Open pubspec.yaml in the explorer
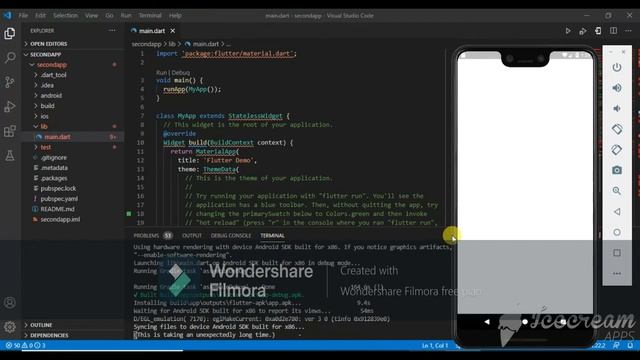The width and height of the screenshot is (640, 360). click(x=59, y=199)
